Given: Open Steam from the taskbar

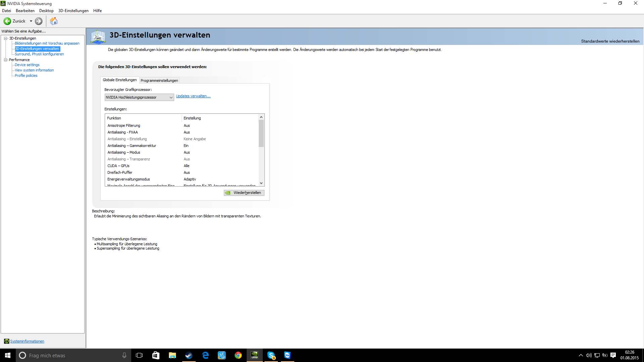Looking at the screenshot, I should pyautogui.click(x=189, y=355).
